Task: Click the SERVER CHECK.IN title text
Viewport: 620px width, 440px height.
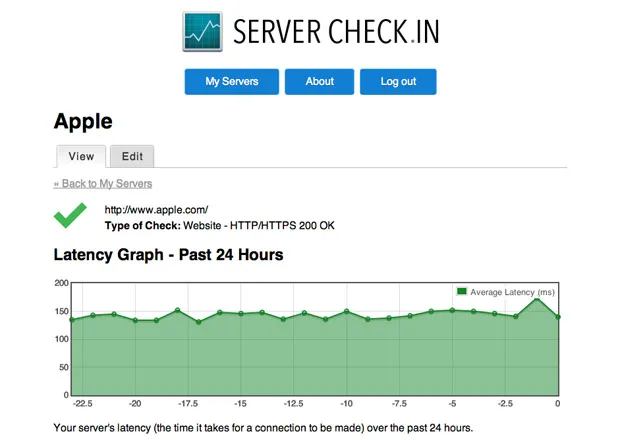Action: [336, 32]
